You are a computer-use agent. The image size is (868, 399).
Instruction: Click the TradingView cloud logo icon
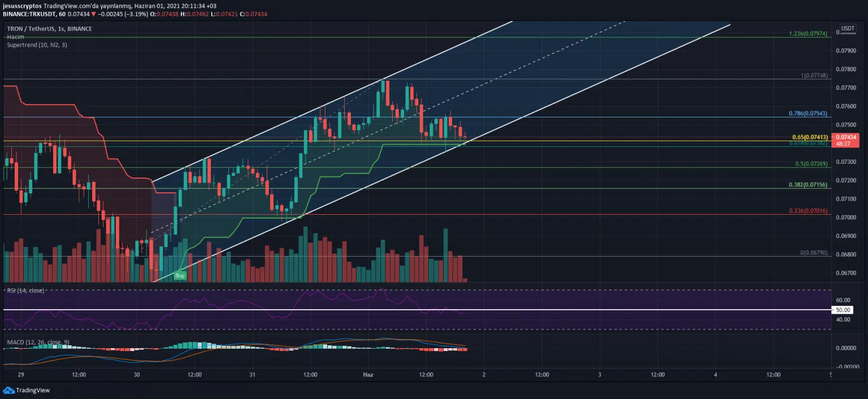click(8, 390)
